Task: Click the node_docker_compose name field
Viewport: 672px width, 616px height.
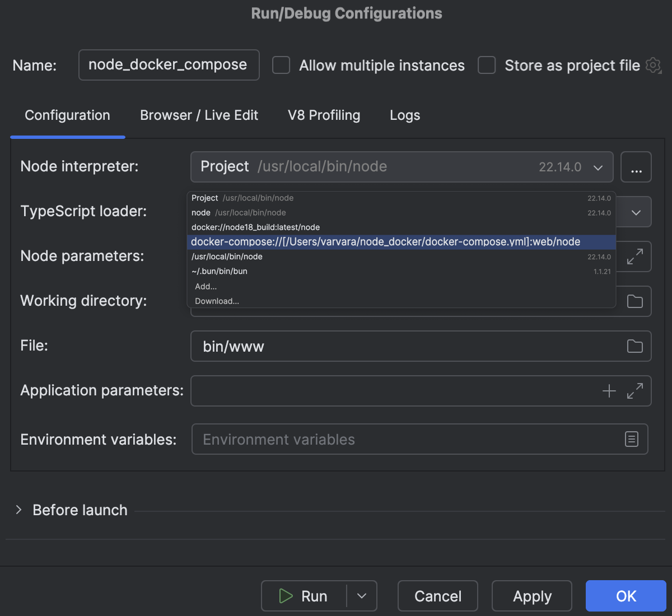Action: (x=168, y=65)
